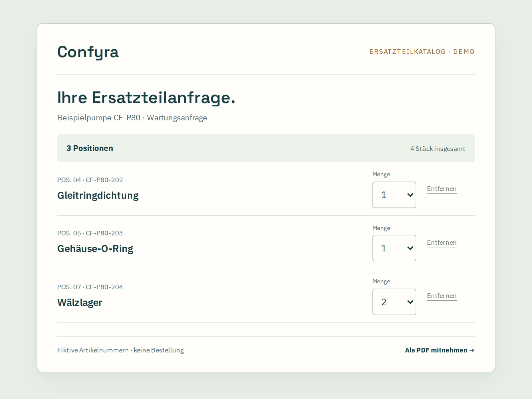Click the POS. 04 · CF-P80-202 label
This screenshot has width=532, height=399.
[x=90, y=180]
